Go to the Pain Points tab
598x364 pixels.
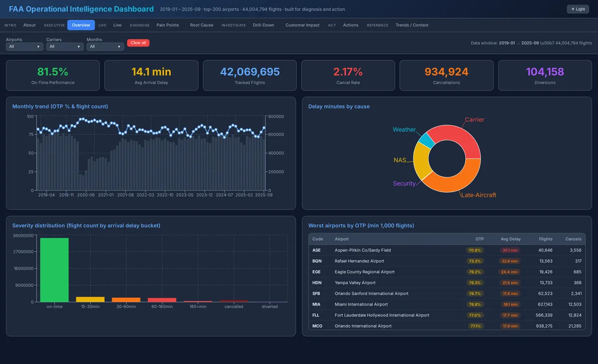pos(167,25)
